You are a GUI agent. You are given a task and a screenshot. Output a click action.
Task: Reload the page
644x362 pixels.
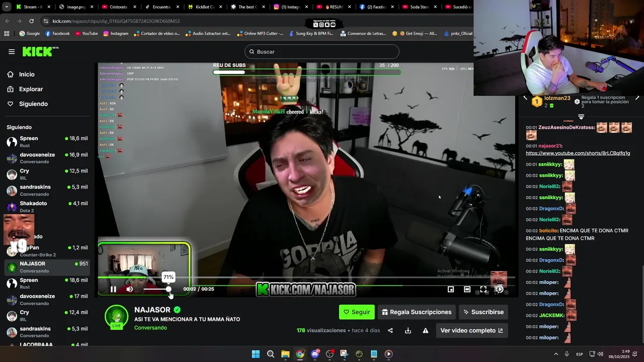point(31,21)
